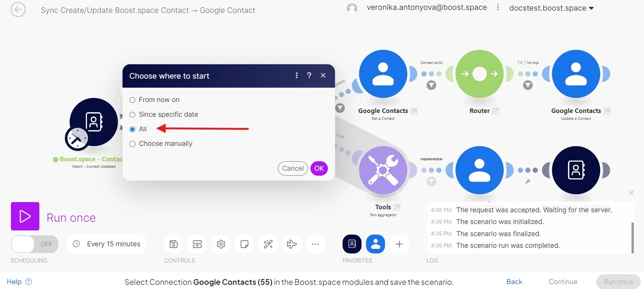The width and height of the screenshot is (644, 289).
Task: Click the Run once play button
Action: coord(25,216)
